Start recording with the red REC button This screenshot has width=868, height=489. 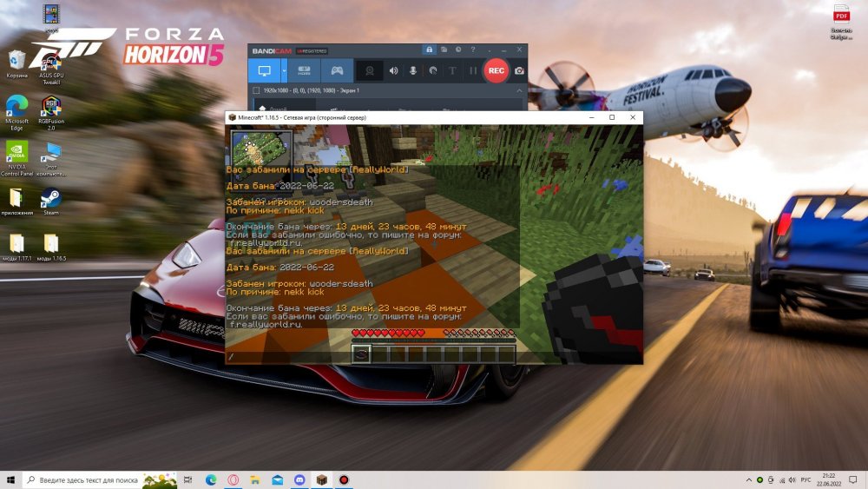(x=496, y=71)
